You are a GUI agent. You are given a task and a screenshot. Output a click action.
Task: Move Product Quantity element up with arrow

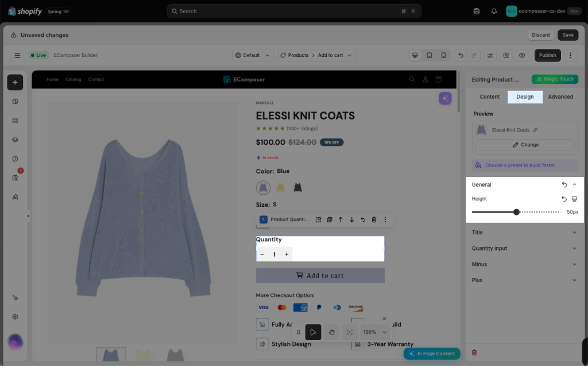click(x=341, y=219)
